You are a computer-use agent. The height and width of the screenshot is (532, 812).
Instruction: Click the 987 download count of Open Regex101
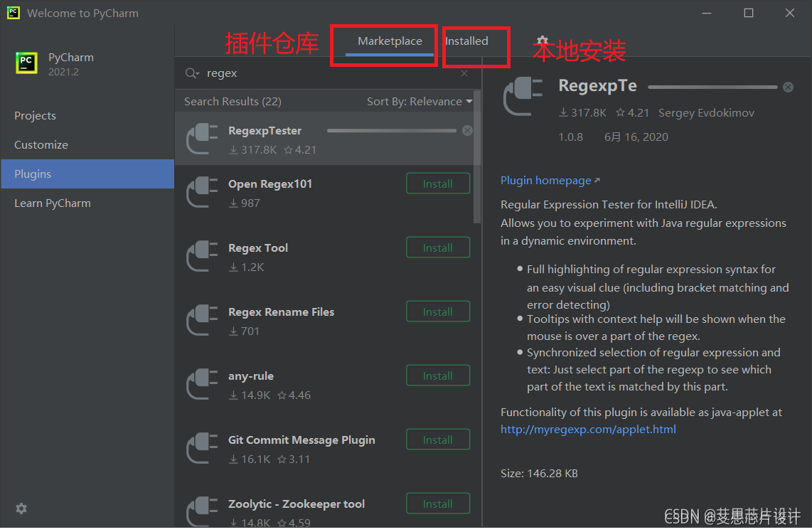click(x=245, y=203)
